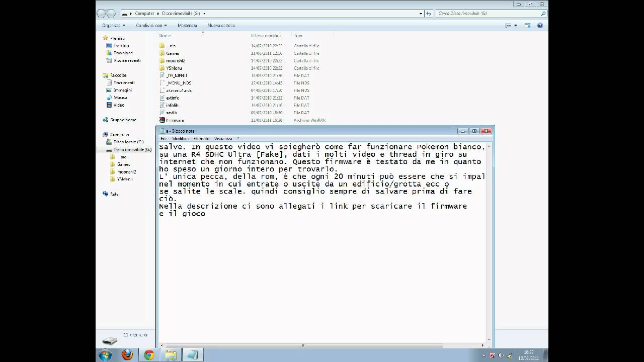Click Disco rimovibile (G:) in the breadcrumb
This screenshot has height=362, width=644.
coord(181,14)
